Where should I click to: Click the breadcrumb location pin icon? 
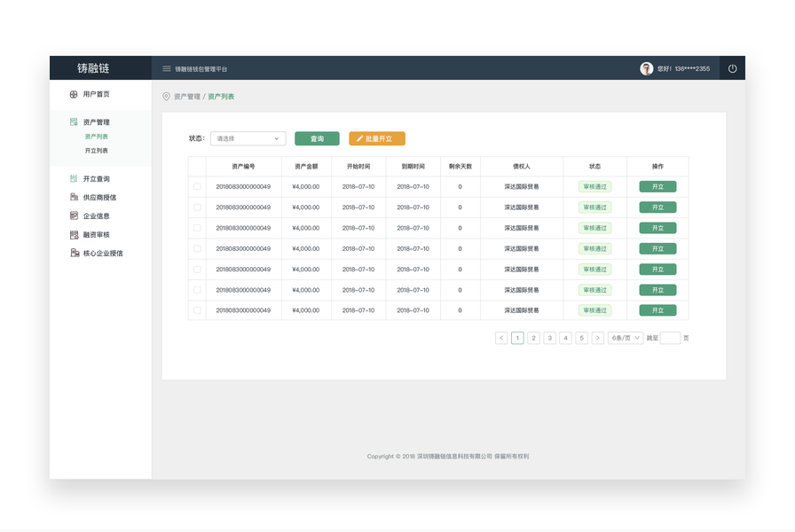[x=166, y=97]
